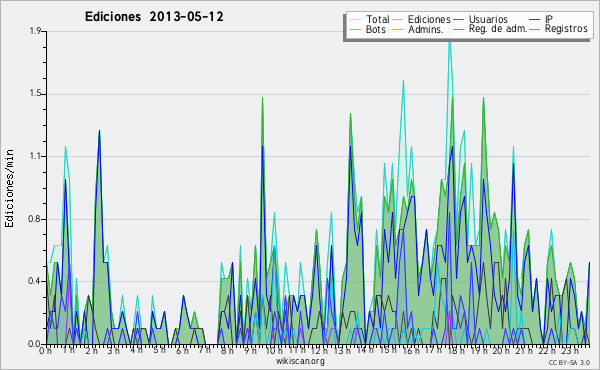Click the 'wikiscan.org' credit text
The image size is (600, 370).
coord(300,361)
